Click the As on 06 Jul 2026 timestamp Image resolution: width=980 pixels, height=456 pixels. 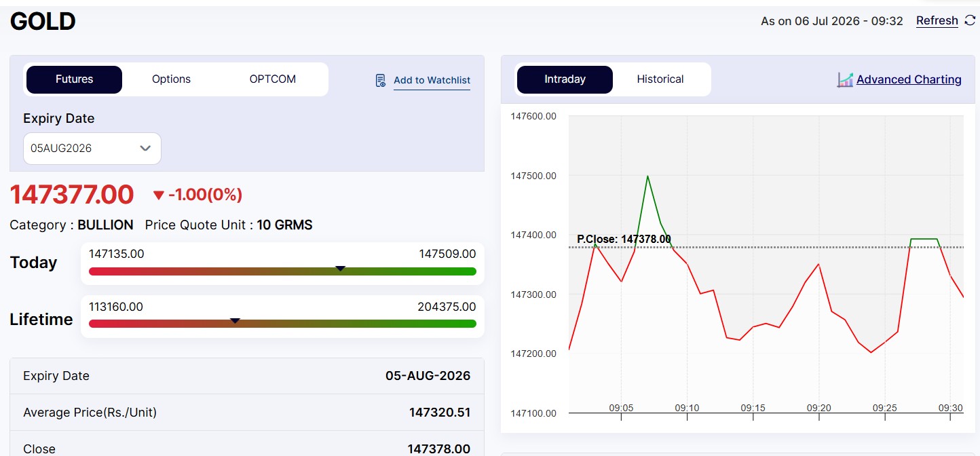[832, 21]
